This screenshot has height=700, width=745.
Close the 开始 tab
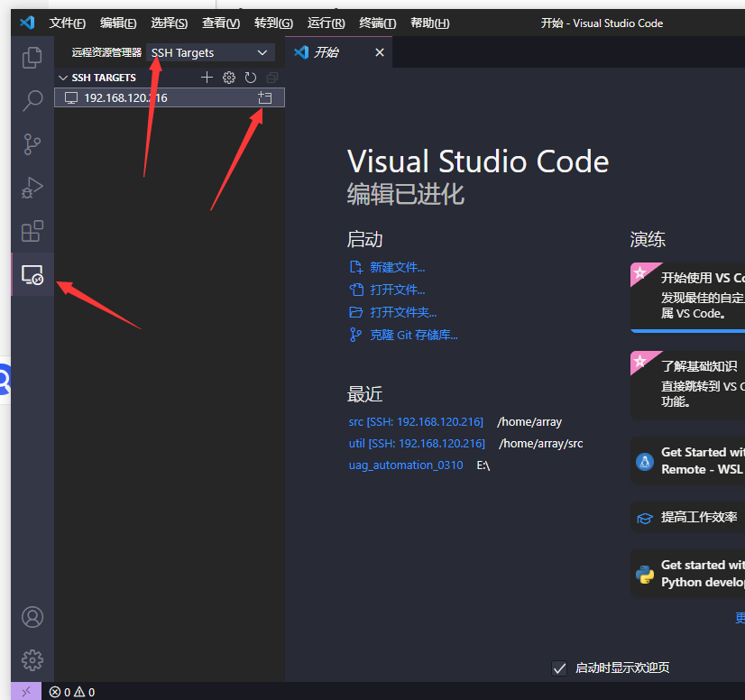379,52
